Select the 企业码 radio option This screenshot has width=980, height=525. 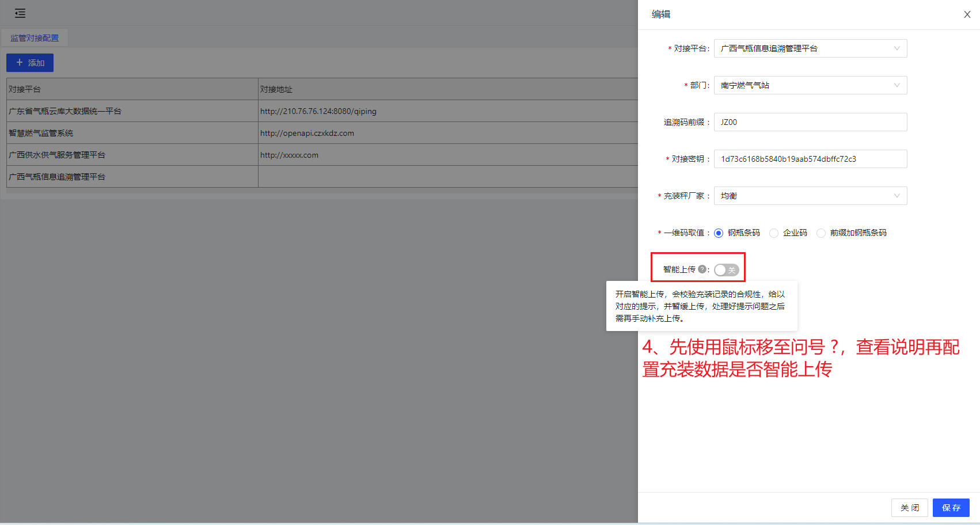[x=774, y=233]
